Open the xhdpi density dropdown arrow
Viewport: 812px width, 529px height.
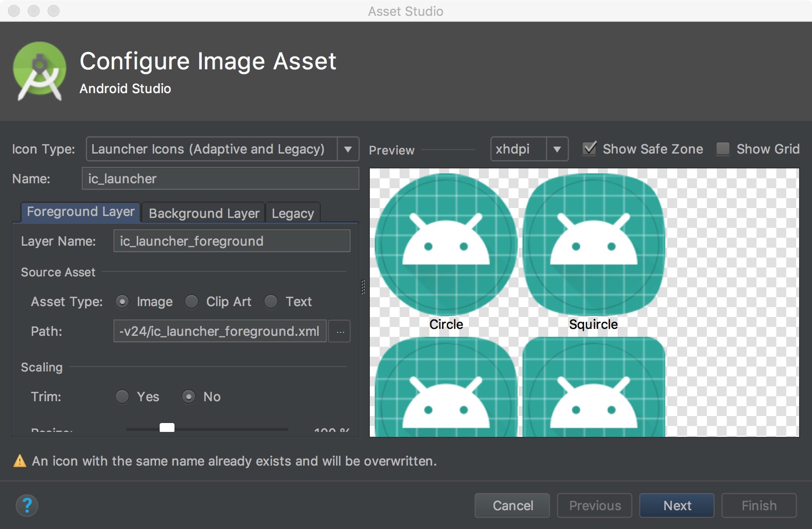tap(557, 149)
